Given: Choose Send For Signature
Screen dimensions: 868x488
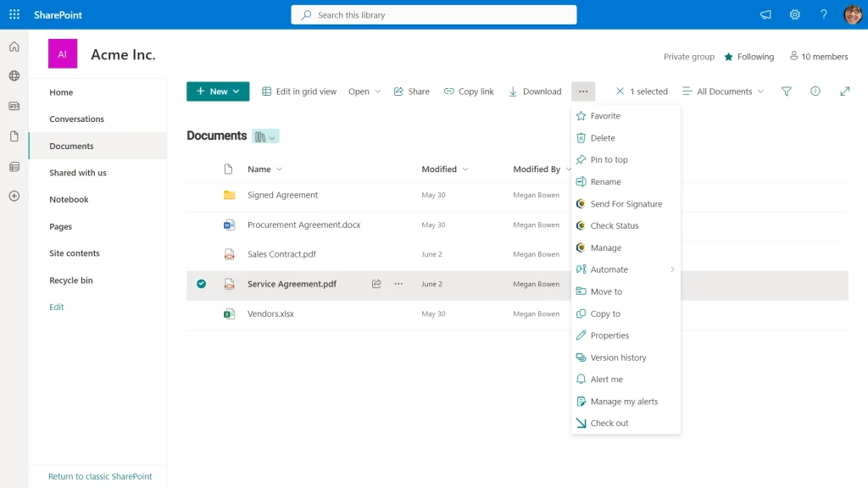Looking at the screenshot, I should [626, 203].
